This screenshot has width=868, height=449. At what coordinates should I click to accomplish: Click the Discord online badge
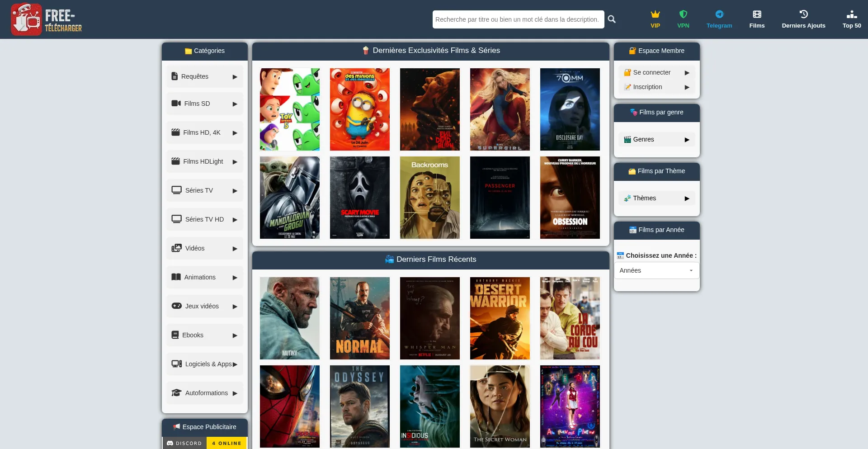(x=205, y=443)
